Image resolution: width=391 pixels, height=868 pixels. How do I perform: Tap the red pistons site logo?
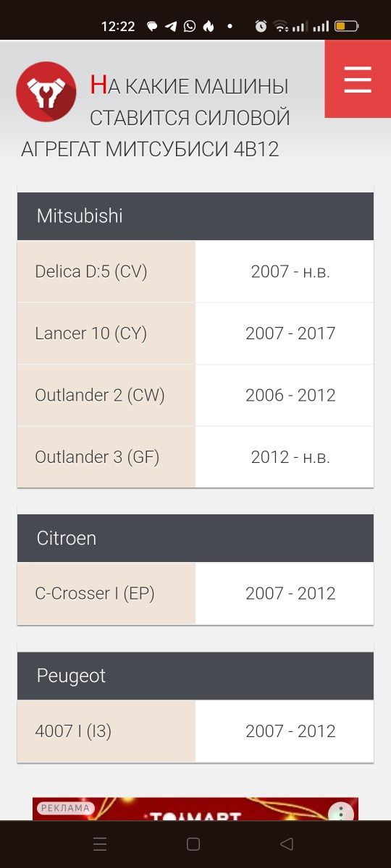point(46,92)
